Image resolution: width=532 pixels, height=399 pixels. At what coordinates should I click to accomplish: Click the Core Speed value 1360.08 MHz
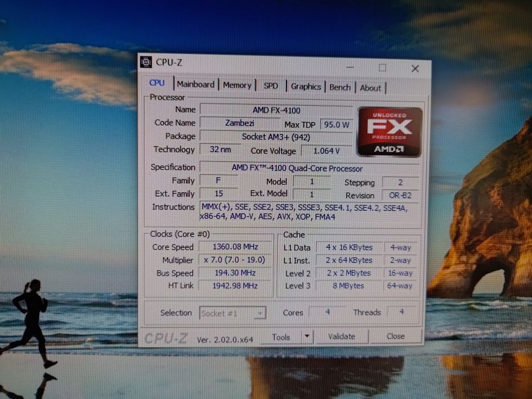point(235,247)
